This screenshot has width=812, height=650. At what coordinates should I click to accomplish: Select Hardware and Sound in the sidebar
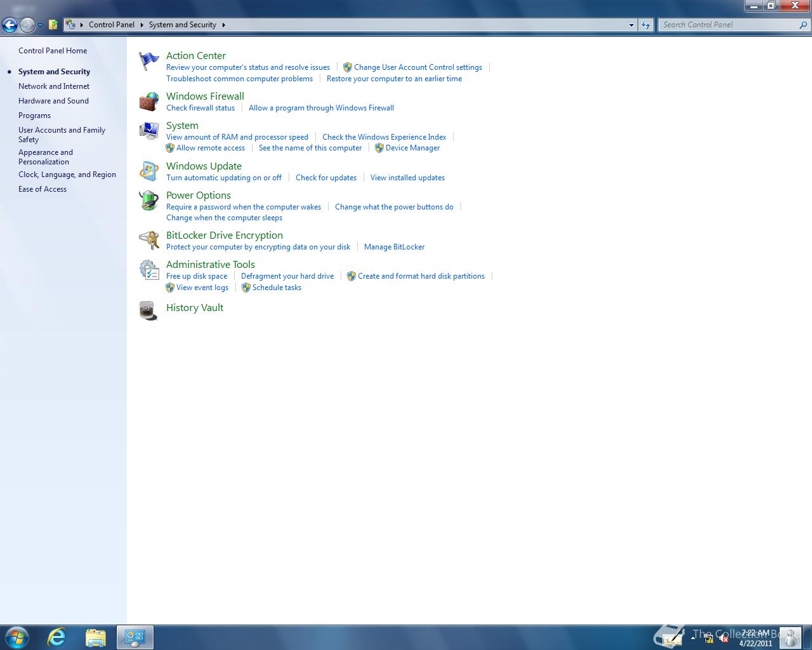[53, 101]
